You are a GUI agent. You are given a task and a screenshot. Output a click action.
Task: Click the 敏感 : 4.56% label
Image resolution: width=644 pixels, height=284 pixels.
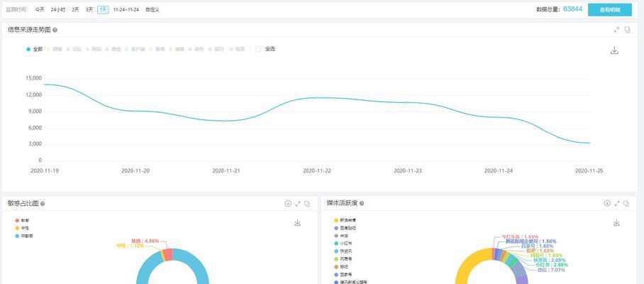pyautogui.click(x=145, y=241)
